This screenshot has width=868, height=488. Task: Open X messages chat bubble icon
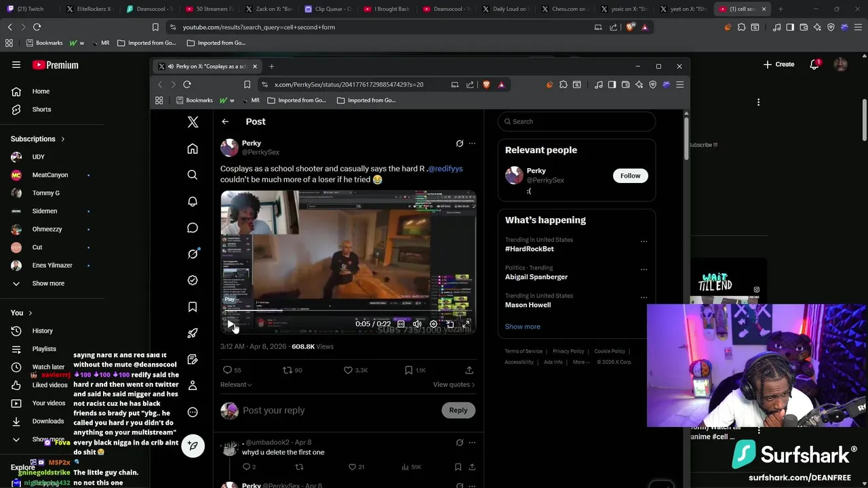pyautogui.click(x=193, y=228)
